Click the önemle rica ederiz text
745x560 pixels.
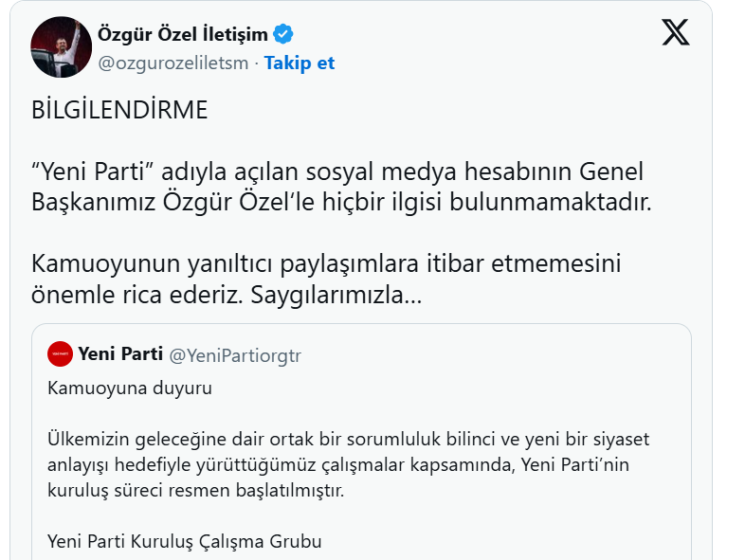click(x=137, y=295)
